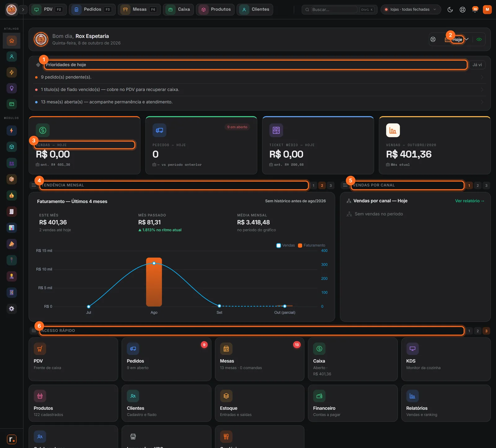496x448 pixels.
Task: Focus the Buscar search field
Action: click(x=335, y=10)
